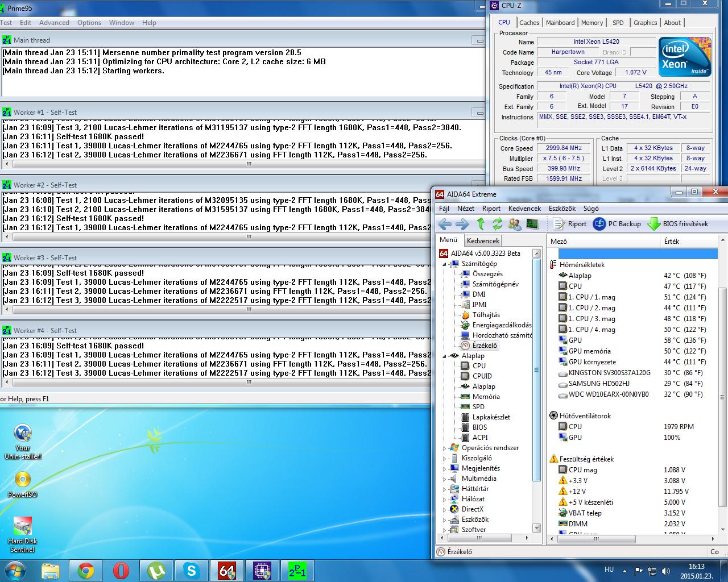Select KINGSTON SV300S37A120G row
The height and width of the screenshot is (582, 728).
click(x=633, y=373)
